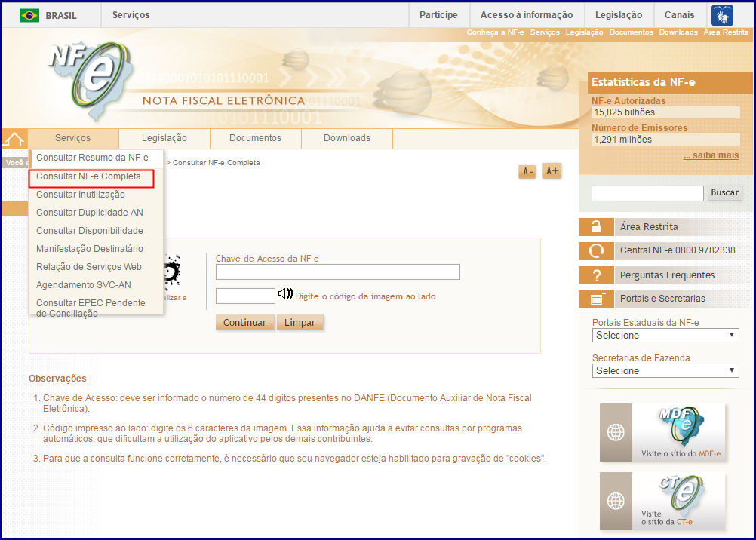The height and width of the screenshot is (540, 756).
Task: Open the Downloads navigation tab
Action: [347, 138]
